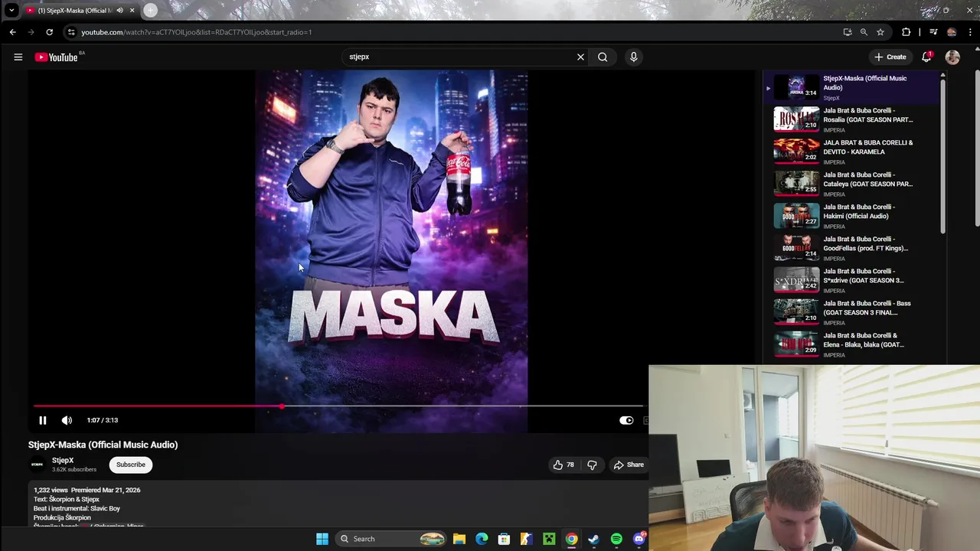Open StjepX channel avatar
Screen dimensions: 980x551
coord(37,465)
